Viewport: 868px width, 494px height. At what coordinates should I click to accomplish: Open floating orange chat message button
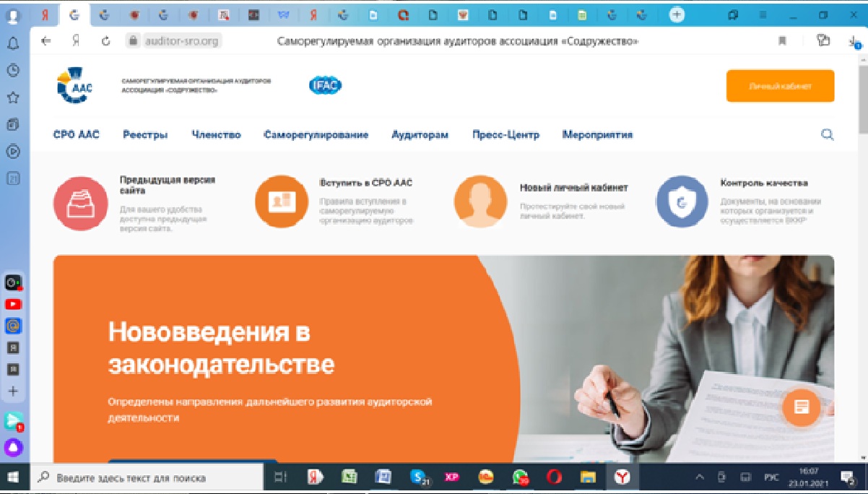pos(802,407)
